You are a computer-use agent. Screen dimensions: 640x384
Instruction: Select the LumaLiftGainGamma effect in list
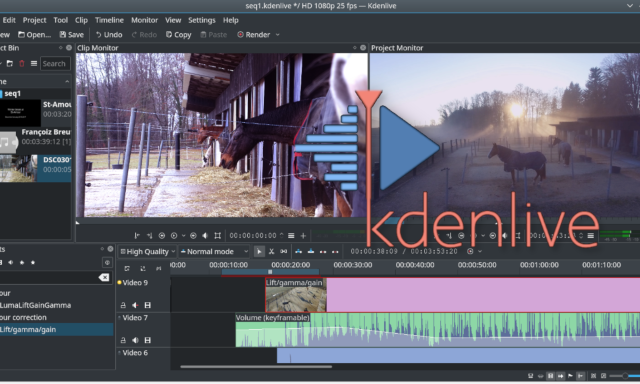36,305
